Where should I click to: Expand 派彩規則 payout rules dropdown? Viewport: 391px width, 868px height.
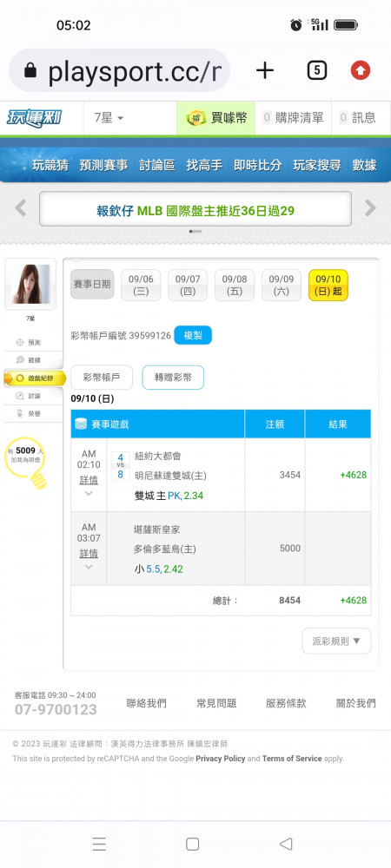coord(336,641)
